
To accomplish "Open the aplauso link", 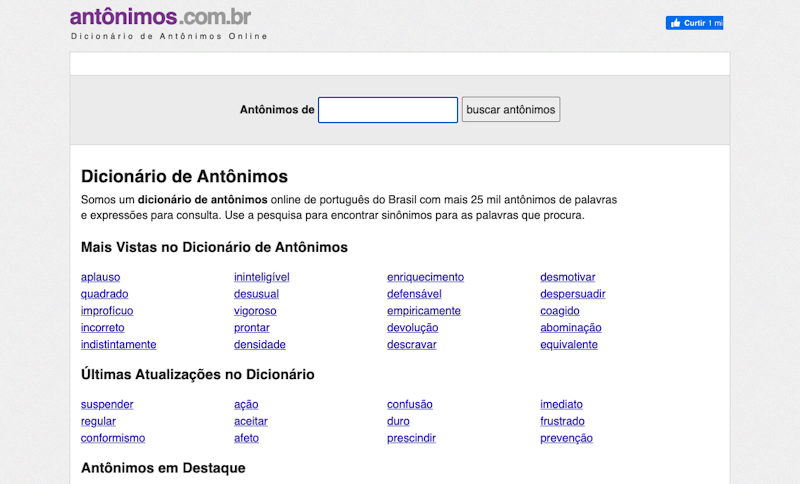I will coord(101,277).
